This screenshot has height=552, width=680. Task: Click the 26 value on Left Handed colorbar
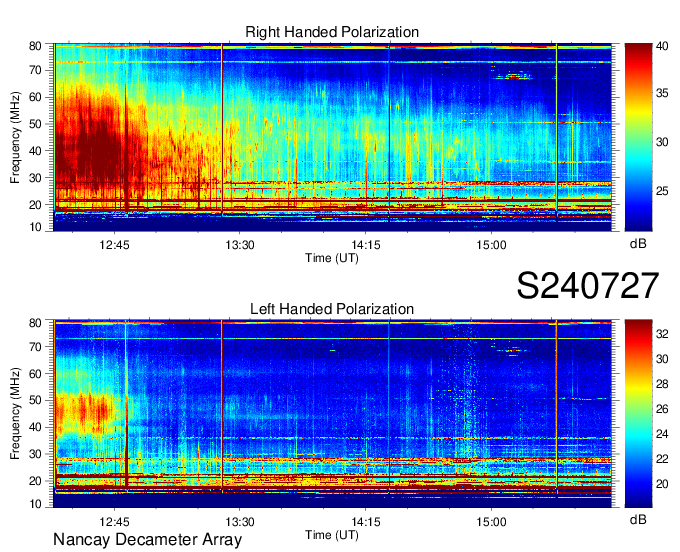[662, 409]
